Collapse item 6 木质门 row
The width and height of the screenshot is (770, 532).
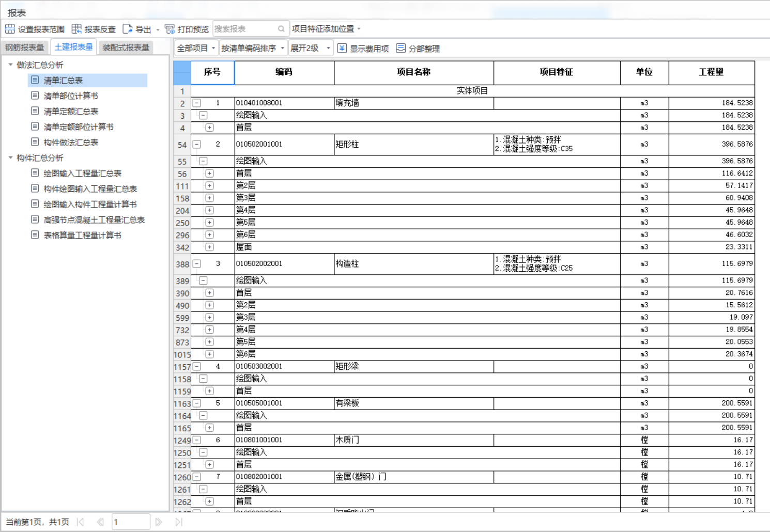[x=197, y=440]
